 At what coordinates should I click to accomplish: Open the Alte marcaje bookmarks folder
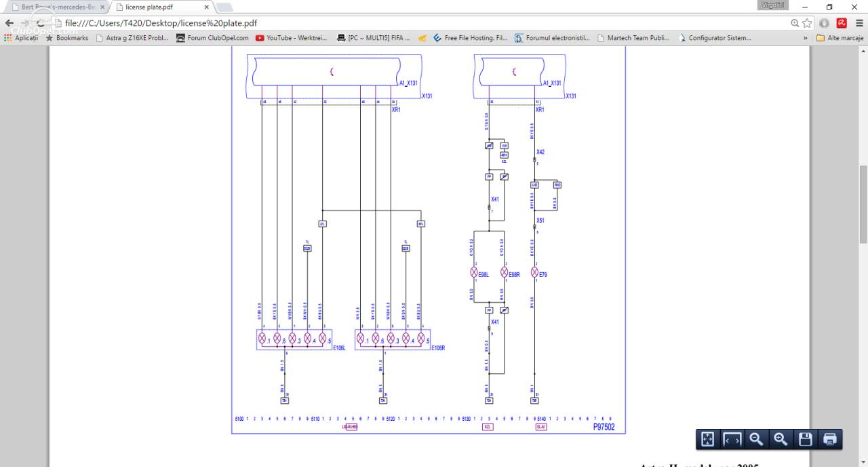pyautogui.click(x=840, y=38)
